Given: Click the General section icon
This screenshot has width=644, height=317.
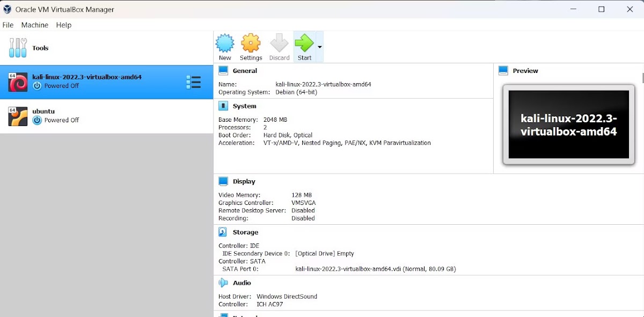Looking at the screenshot, I should (x=223, y=70).
